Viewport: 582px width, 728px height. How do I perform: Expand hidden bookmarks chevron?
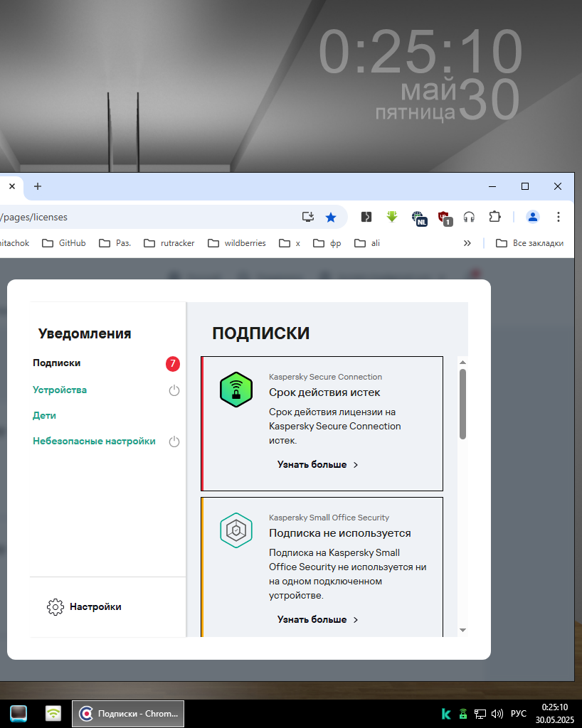tap(467, 243)
